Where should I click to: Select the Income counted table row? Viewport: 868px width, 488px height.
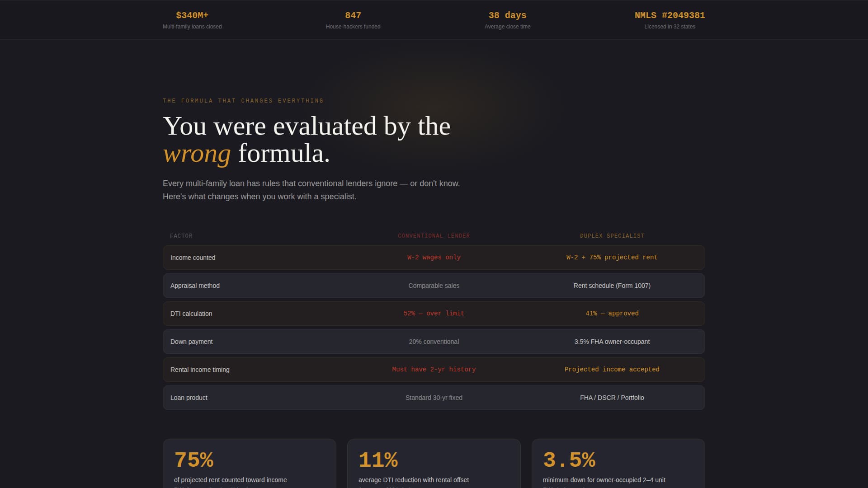pyautogui.click(x=434, y=258)
